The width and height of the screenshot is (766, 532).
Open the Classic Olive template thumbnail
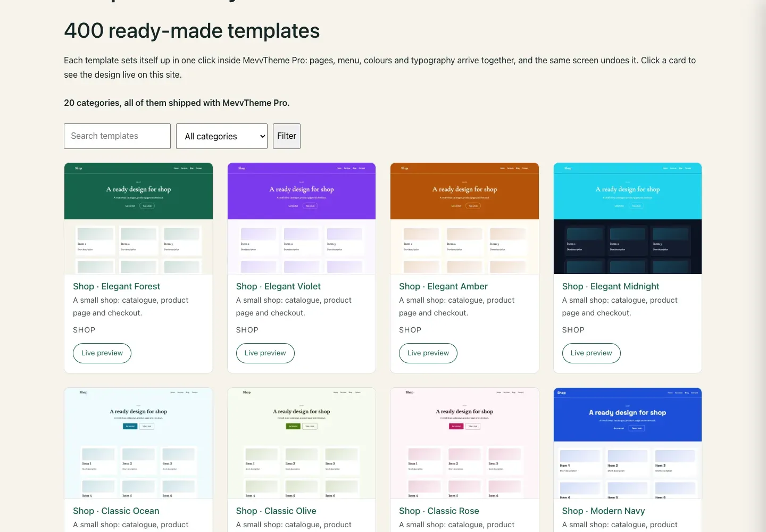point(302,443)
